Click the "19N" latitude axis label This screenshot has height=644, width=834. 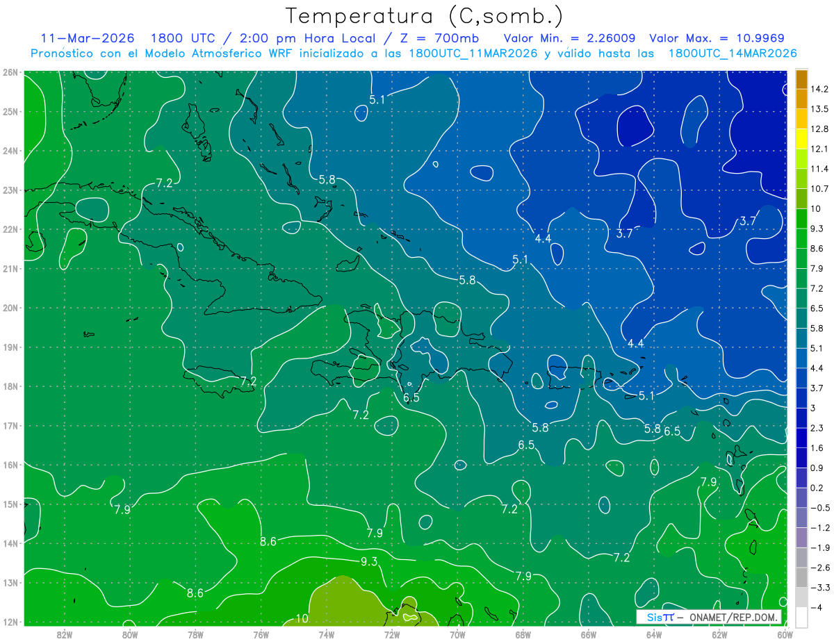tap(10, 347)
